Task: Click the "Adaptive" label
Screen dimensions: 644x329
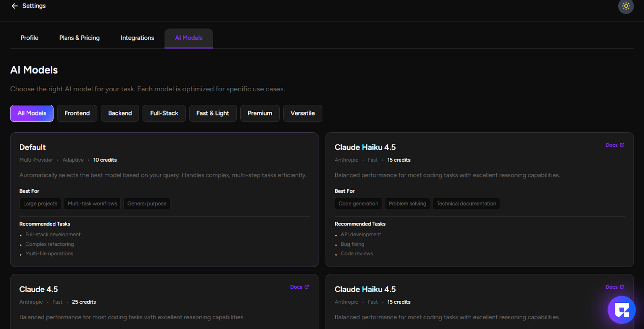Action: [x=73, y=160]
